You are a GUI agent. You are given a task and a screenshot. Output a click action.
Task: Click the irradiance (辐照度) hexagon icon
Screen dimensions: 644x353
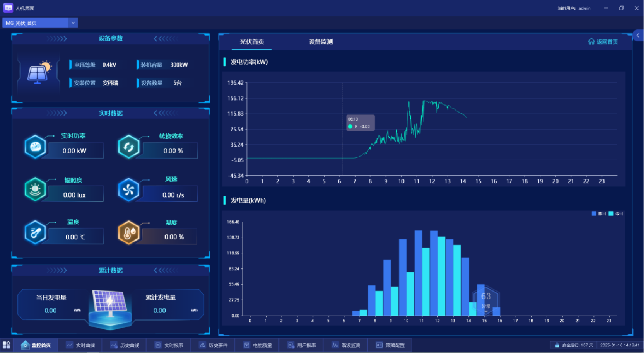pos(35,189)
